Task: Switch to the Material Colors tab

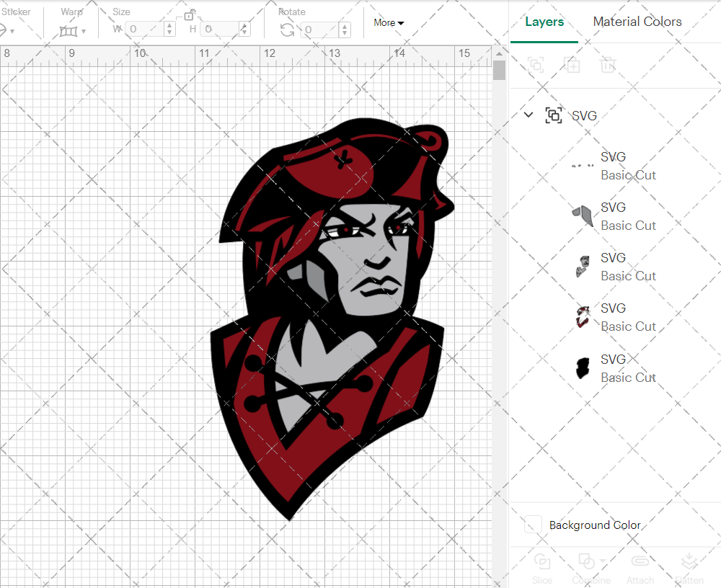Action: coord(637,22)
